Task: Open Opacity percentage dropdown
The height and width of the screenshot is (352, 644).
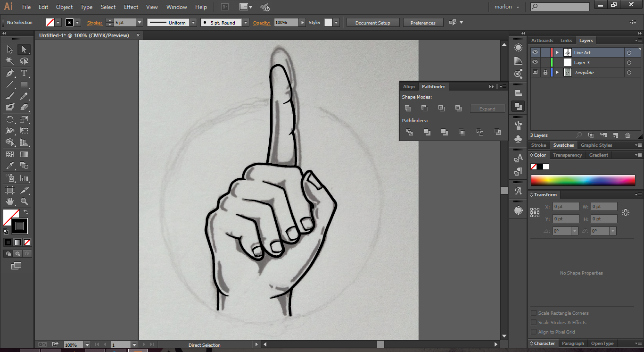Action: [x=302, y=23]
